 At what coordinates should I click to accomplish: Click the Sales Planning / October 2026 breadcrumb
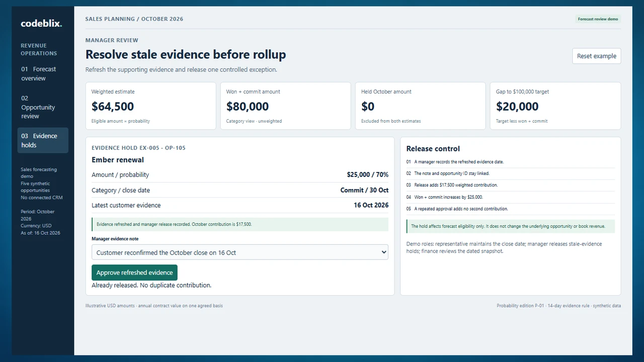(x=134, y=19)
